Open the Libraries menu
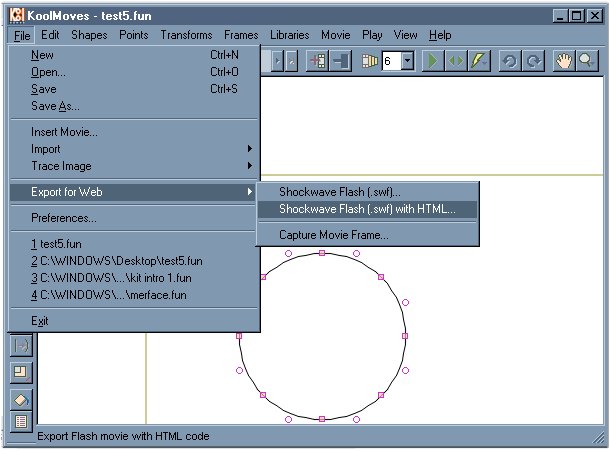 coord(290,35)
